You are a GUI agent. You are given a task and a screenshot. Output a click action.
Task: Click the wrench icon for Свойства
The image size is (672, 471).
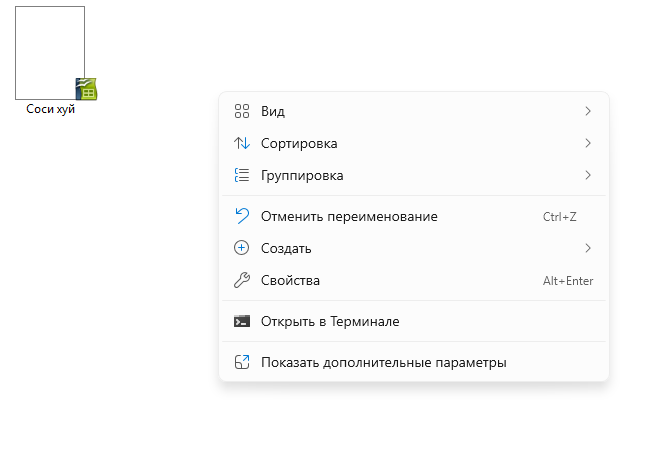point(241,280)
